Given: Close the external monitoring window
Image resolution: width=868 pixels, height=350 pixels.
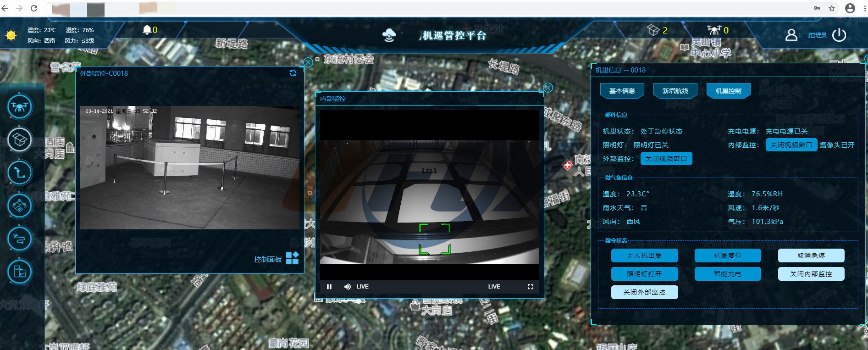Looking at the screenshot, I should pyautogui.click(x=308, y=62).
